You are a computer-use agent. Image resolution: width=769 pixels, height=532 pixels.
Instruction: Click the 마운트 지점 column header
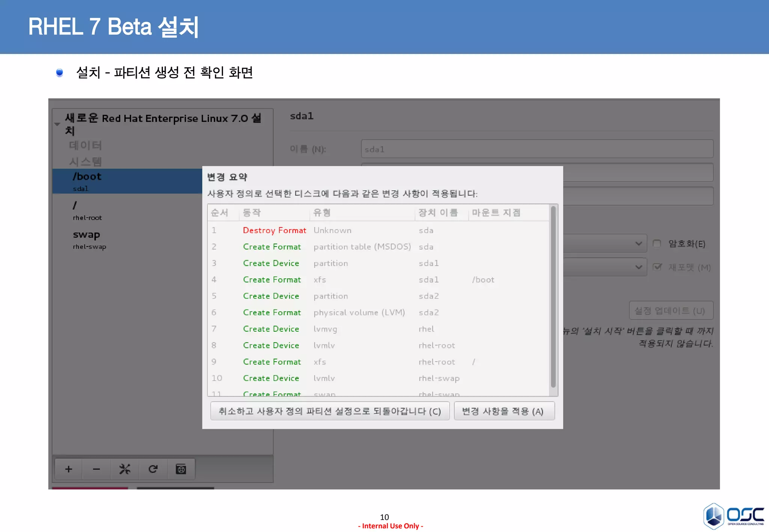(x=509, y=213)
